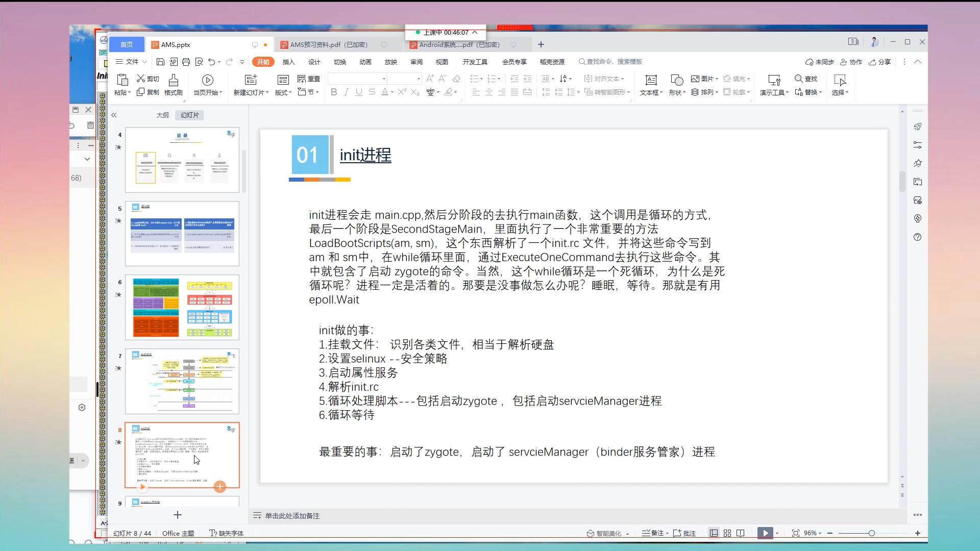Click the zoom slider handle

(871, 533)
